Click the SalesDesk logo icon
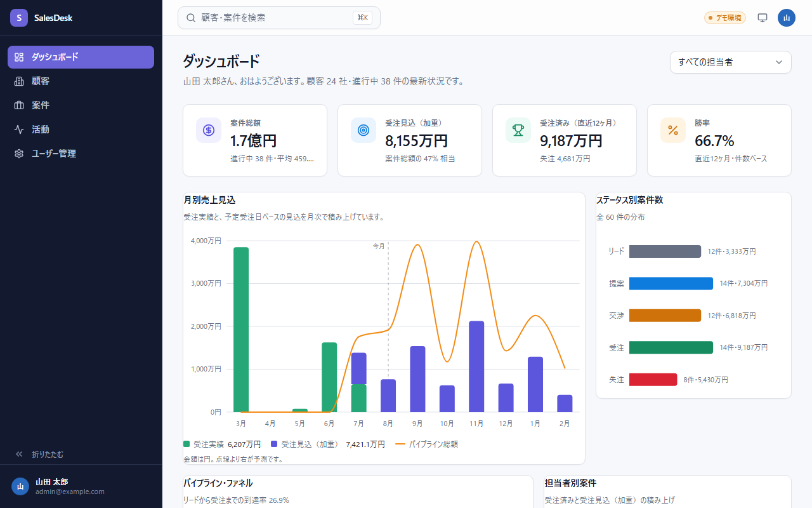The image size is (812, 508). click(x=19, y=18)
